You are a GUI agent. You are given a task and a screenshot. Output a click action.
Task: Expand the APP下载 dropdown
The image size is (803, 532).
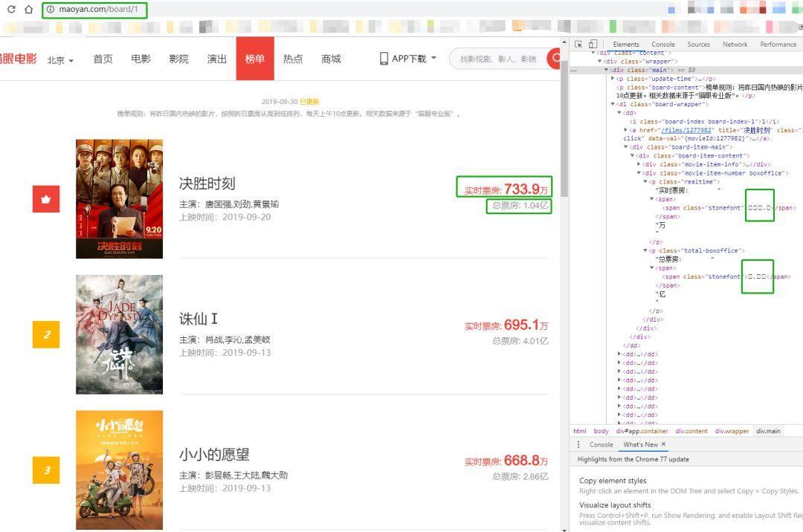[433, 58]
